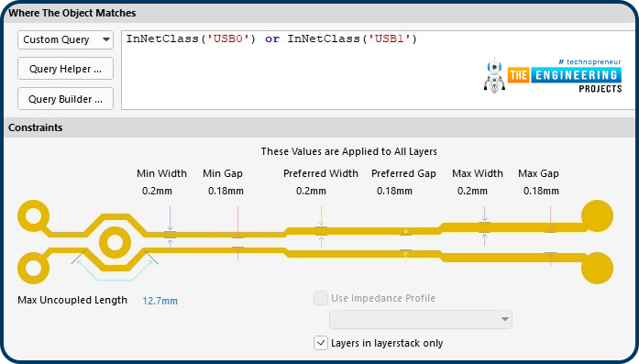Screen dimensions: 639x364
Task: Open the Custom Query dropdown
Action: click(x=65, y=39)
